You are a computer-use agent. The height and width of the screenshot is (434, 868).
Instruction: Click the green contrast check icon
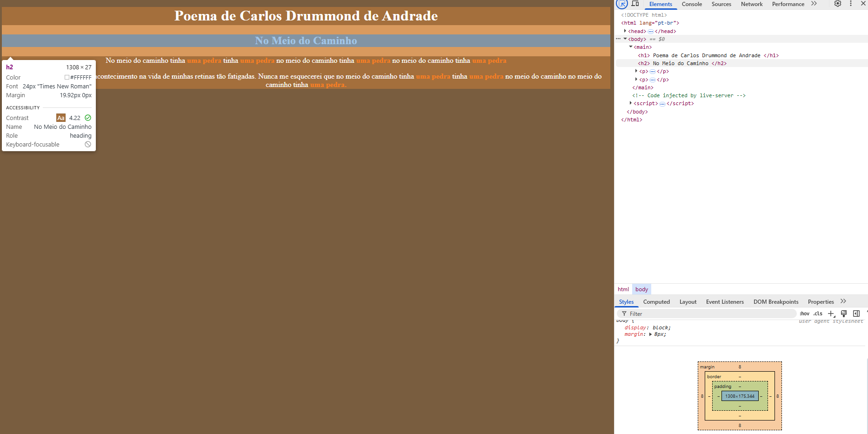click(x=88, y=118)
